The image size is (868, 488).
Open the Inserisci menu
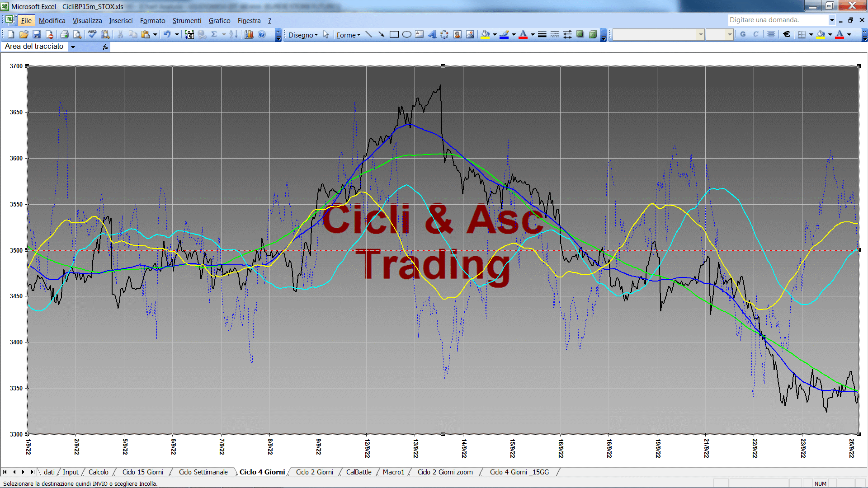tap(121, 20)
